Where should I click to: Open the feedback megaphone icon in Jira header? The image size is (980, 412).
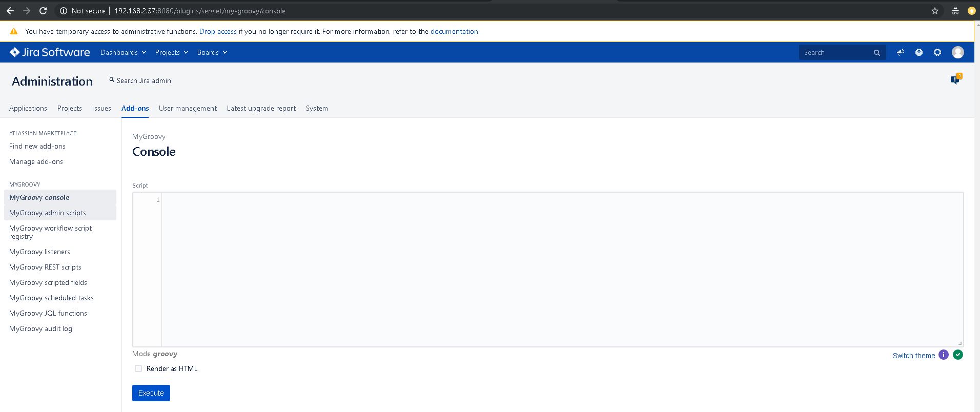tap(901, 52)
